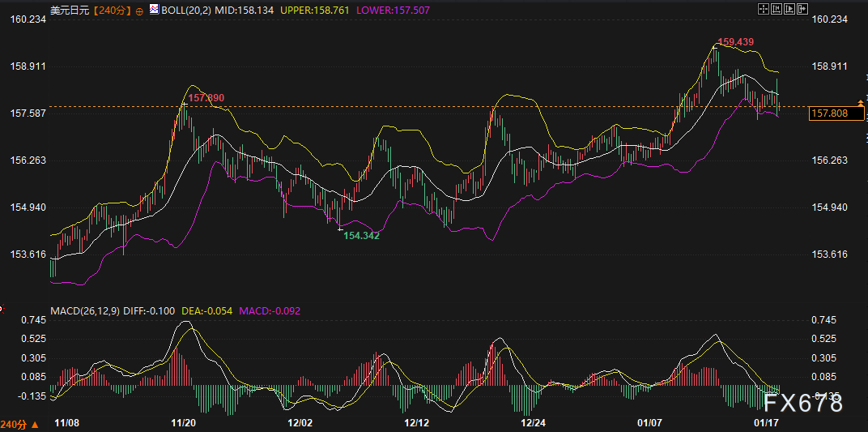Click the scroll-to-chart-start icon
Viewport: 868px width, 432px height.
point(777,9)
